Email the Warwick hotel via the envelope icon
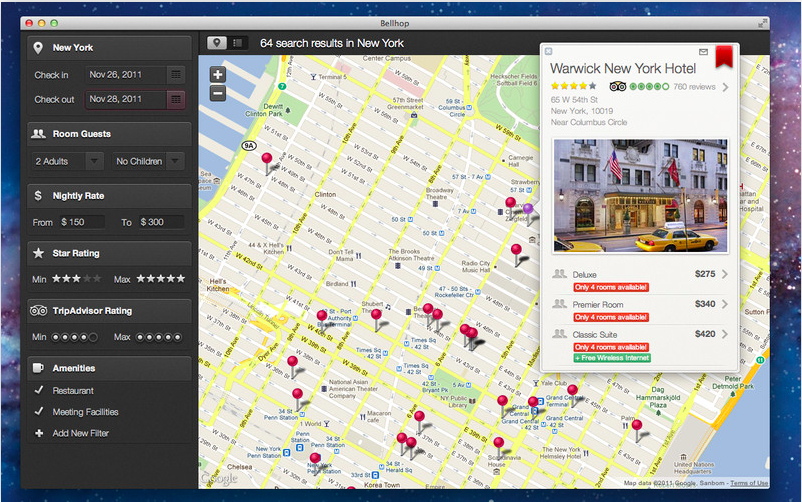The image size is (802, 502). click(703, 52)
